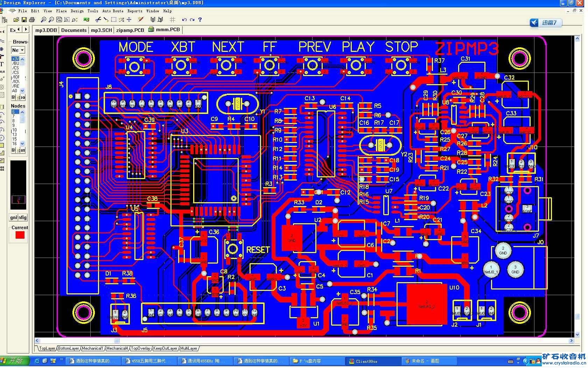Click the horizontal scrollbar right arrow

click(571, 341)
